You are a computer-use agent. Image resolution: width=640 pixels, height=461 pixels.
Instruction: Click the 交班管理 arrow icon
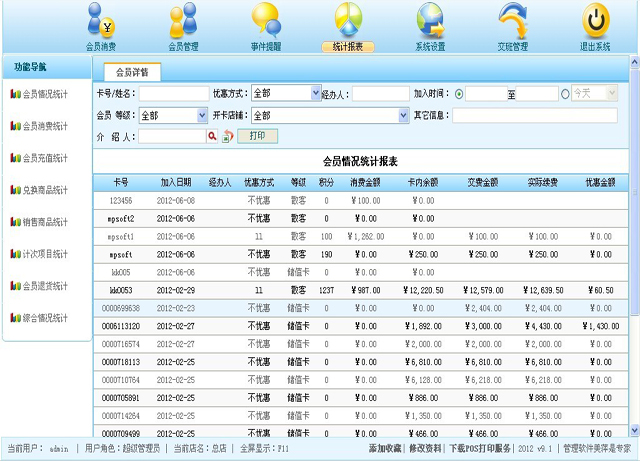point(512,21)
